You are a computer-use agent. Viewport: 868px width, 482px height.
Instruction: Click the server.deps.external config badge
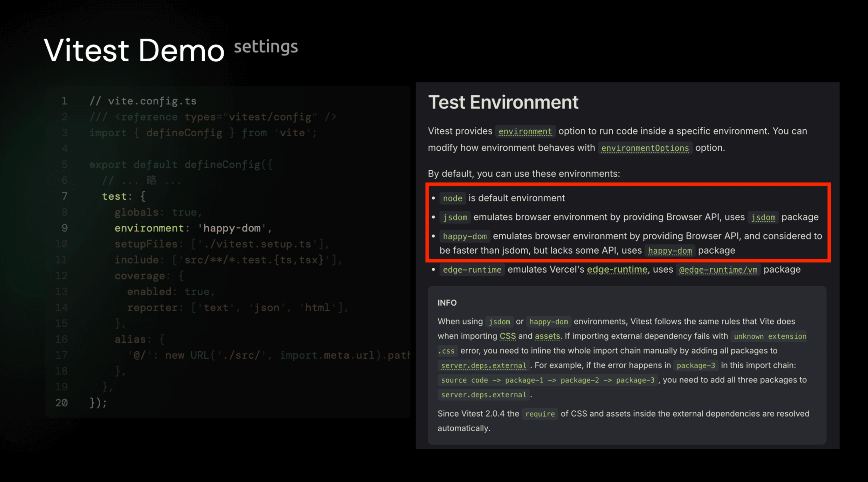pyautogui.click(x=484, y=365)
